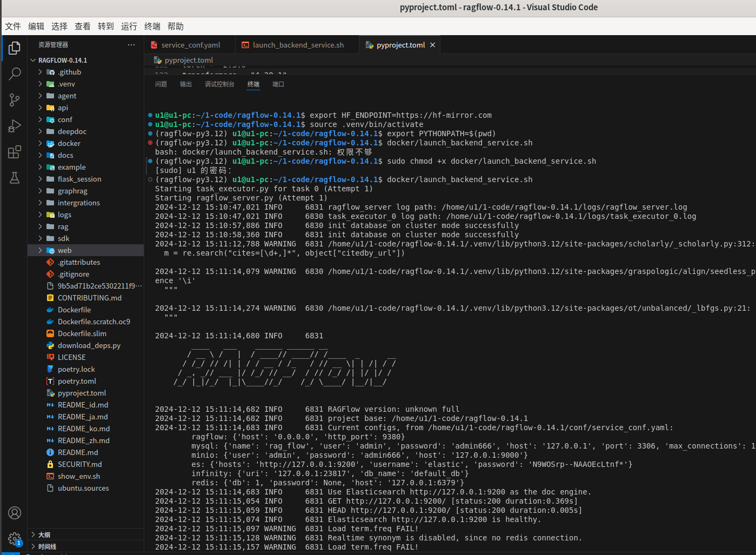Select ubuntu.sources in file tree
Image resolution: width=756 pixels, height=555 pixels.
pyautogui.click(x=86, y=488)
